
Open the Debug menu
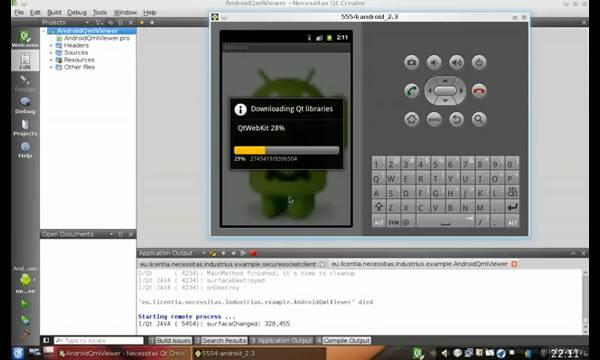point(77,13)
